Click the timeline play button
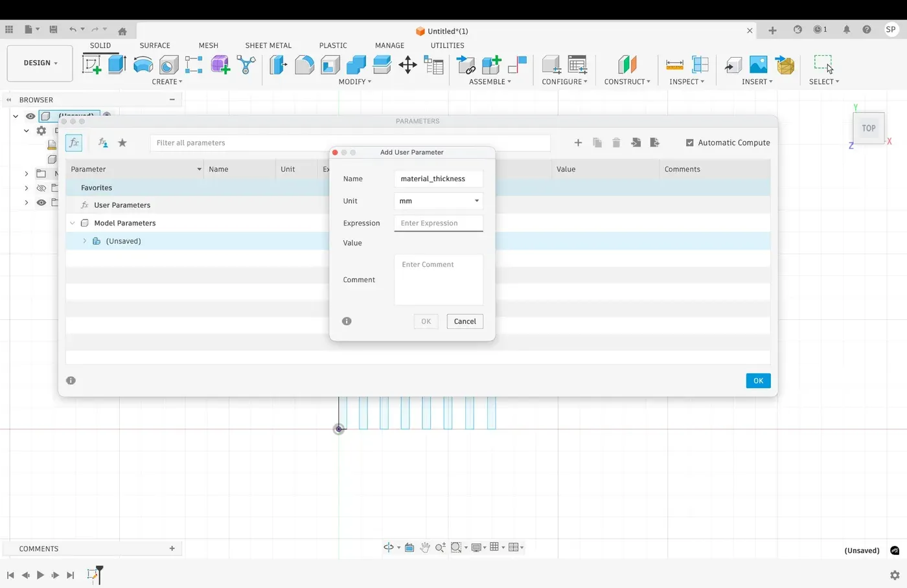The image size is (907, 588). click(x=40, y=575)
